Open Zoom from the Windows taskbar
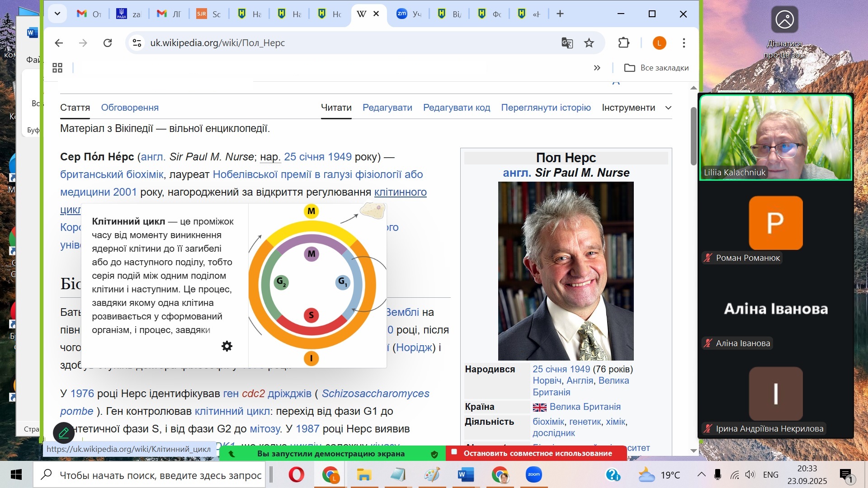This screenshot has height=488, width=868. [534, 474]
